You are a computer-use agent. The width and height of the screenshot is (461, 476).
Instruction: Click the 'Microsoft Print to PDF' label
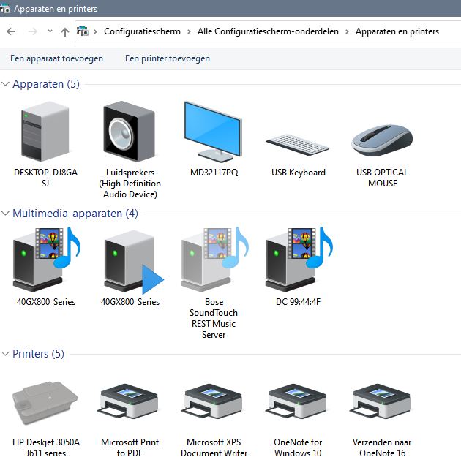point(130,447)
